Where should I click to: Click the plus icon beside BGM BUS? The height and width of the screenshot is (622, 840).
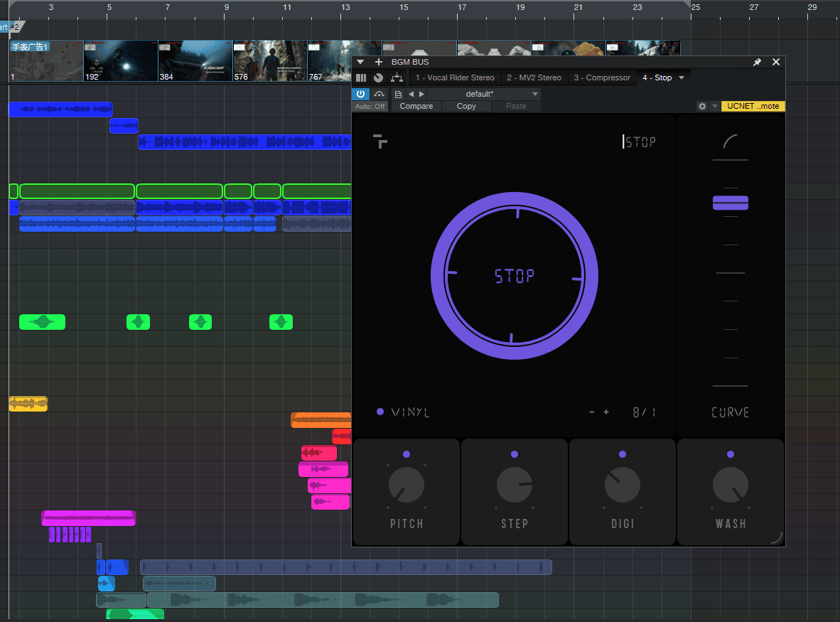click(x=379, y=62)
